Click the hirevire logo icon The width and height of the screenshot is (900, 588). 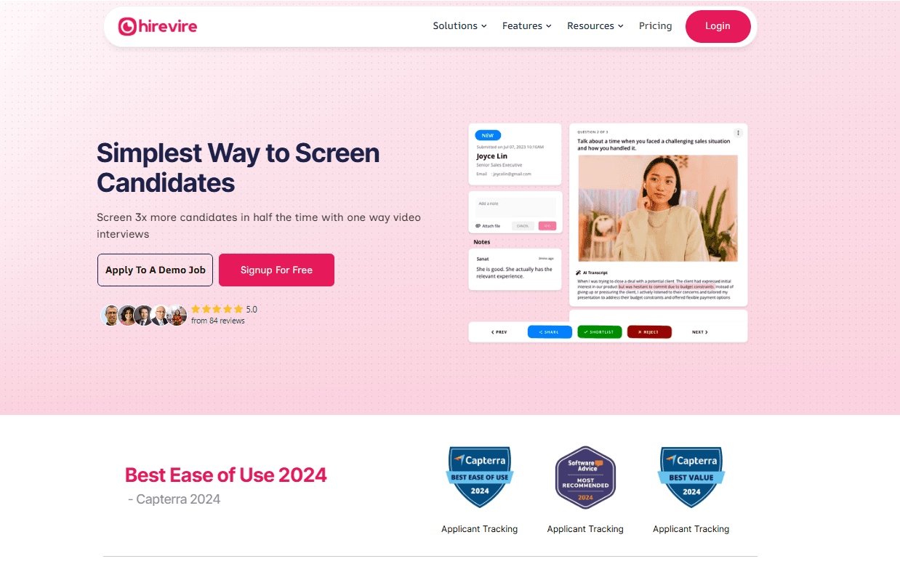127,27
